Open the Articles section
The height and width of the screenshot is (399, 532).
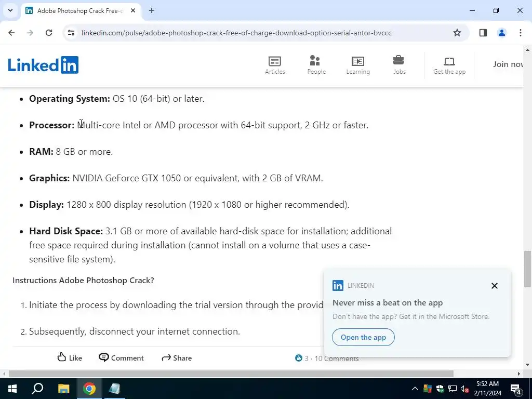275,65
